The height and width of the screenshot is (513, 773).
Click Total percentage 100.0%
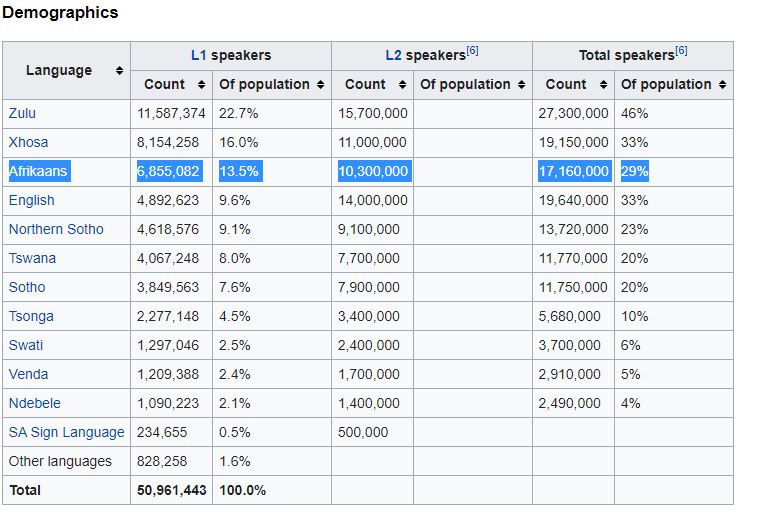243,491
